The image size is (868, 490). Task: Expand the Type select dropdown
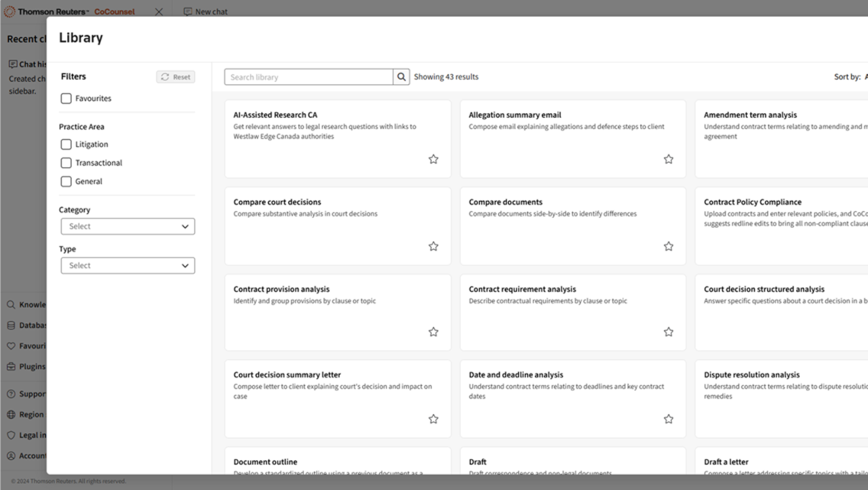click(x=127, y=266)
